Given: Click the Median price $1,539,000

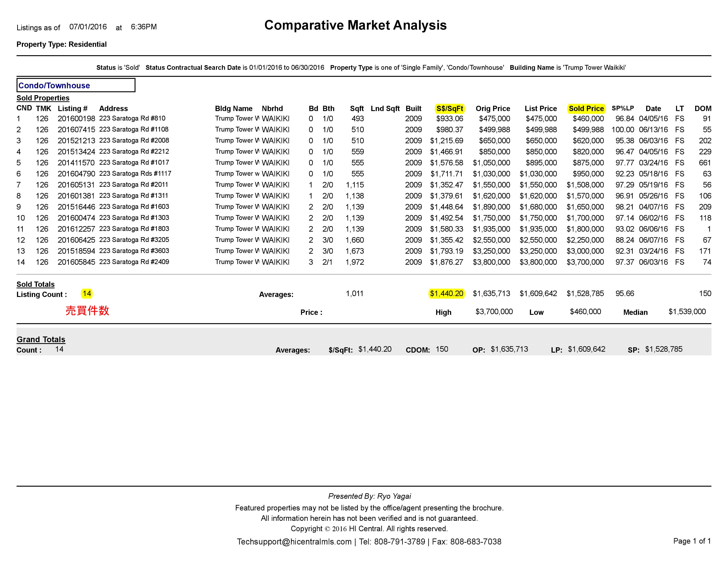Looking at the screenshot, I should [687, 312].
